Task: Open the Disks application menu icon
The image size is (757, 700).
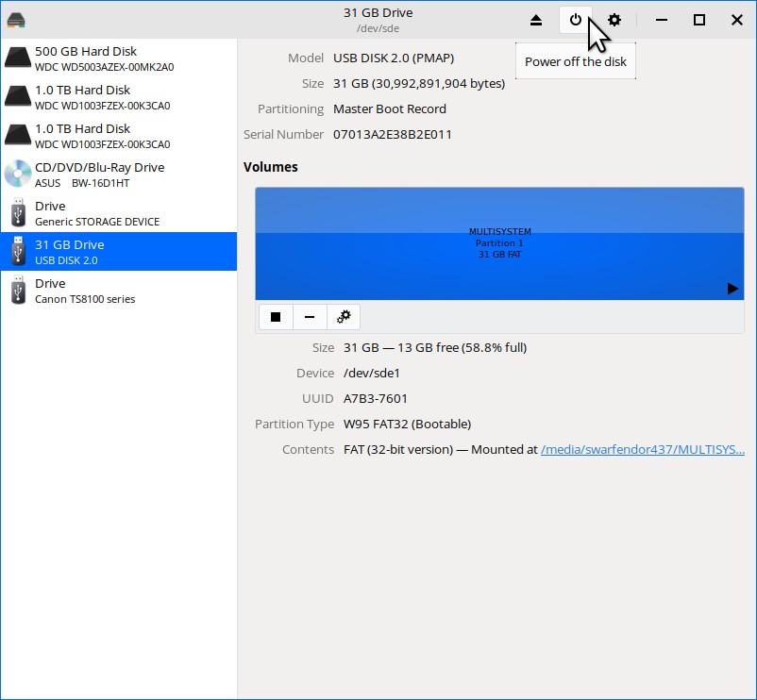Action: click(16, 20)
